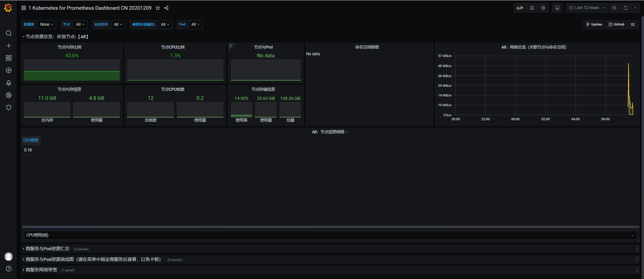
Task: Expand the 微服务与Pod资源曲线图 row
Action: click(92, 260)
